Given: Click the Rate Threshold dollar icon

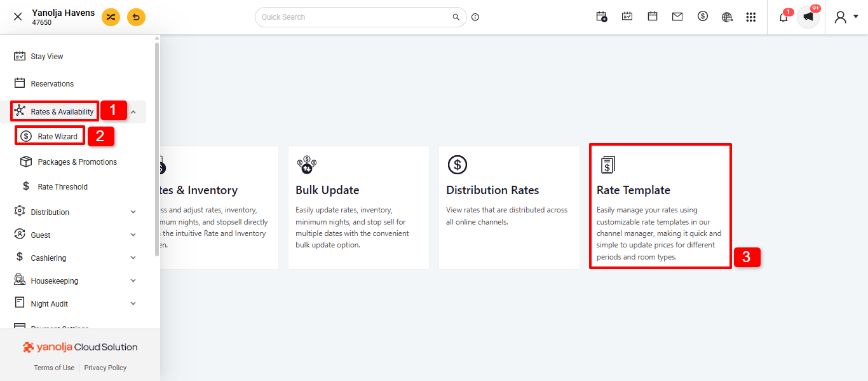Looking at the screenshot, I should coord(26,186).
